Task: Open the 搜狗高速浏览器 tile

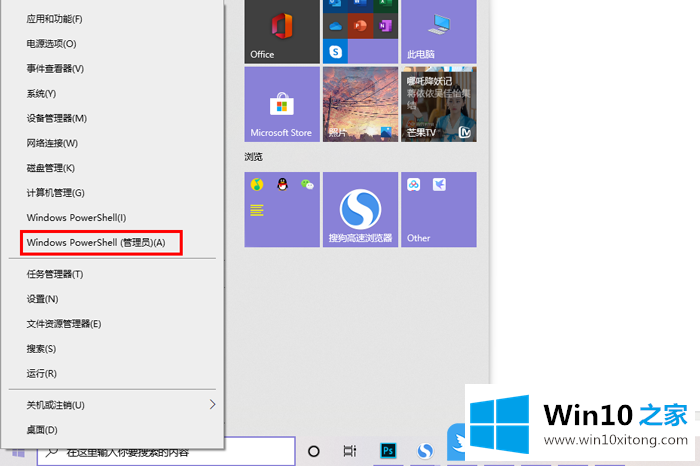Action: [360, 209]
